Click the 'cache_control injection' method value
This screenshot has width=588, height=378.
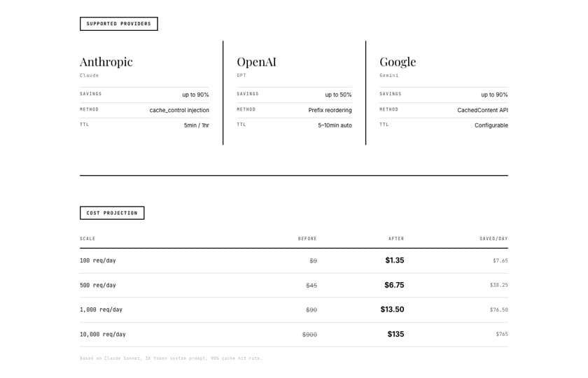click(179, 111)
